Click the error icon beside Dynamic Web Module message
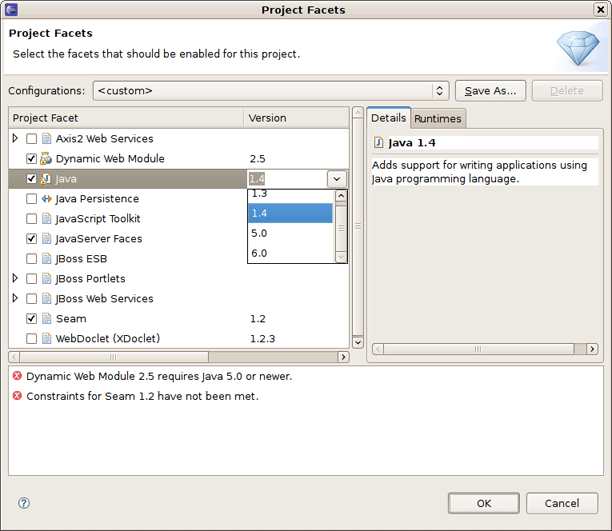612x531 pixels. (17, 377)
